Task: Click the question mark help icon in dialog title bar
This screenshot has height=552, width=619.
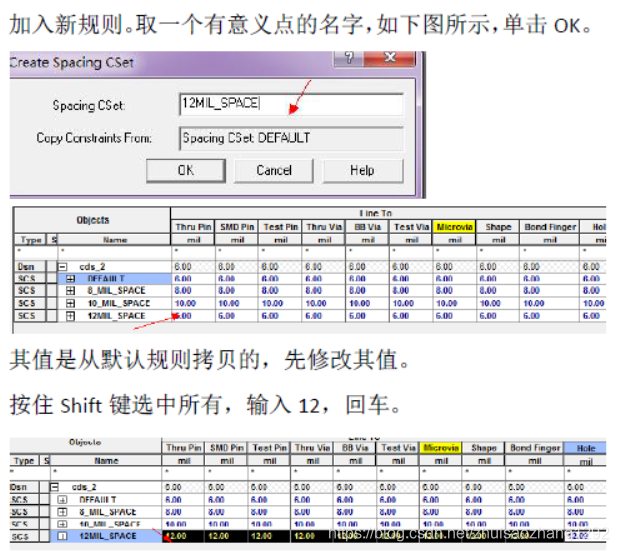Action: point(350,61)
